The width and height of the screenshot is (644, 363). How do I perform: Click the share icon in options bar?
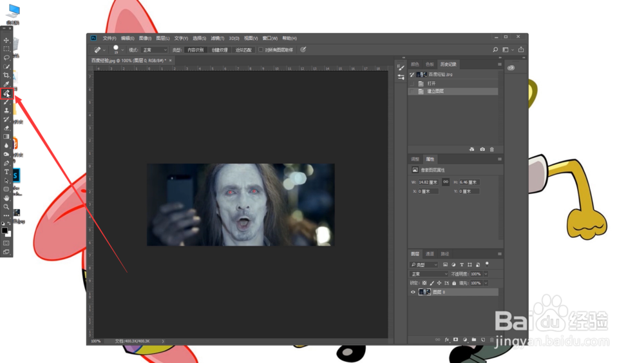click(521, 50)
